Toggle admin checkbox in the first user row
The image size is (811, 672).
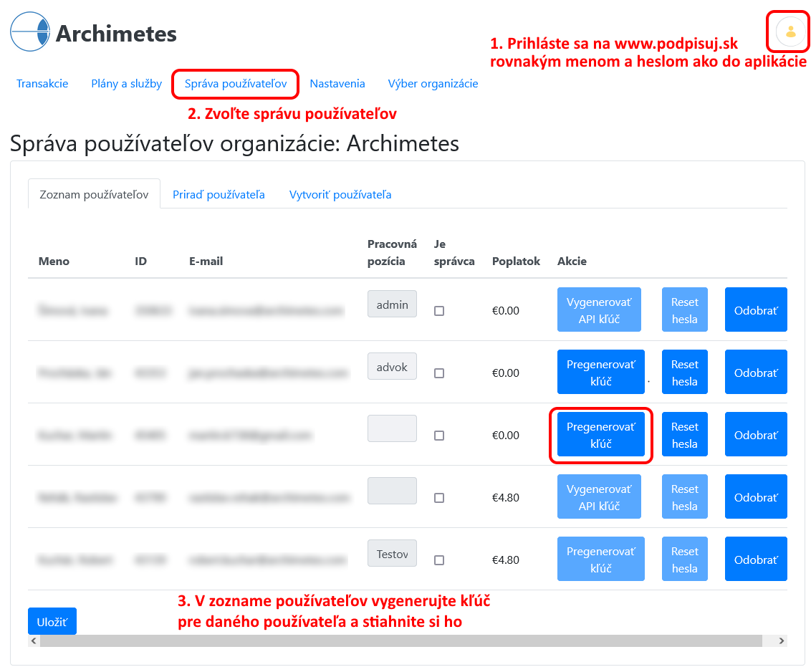439,311
